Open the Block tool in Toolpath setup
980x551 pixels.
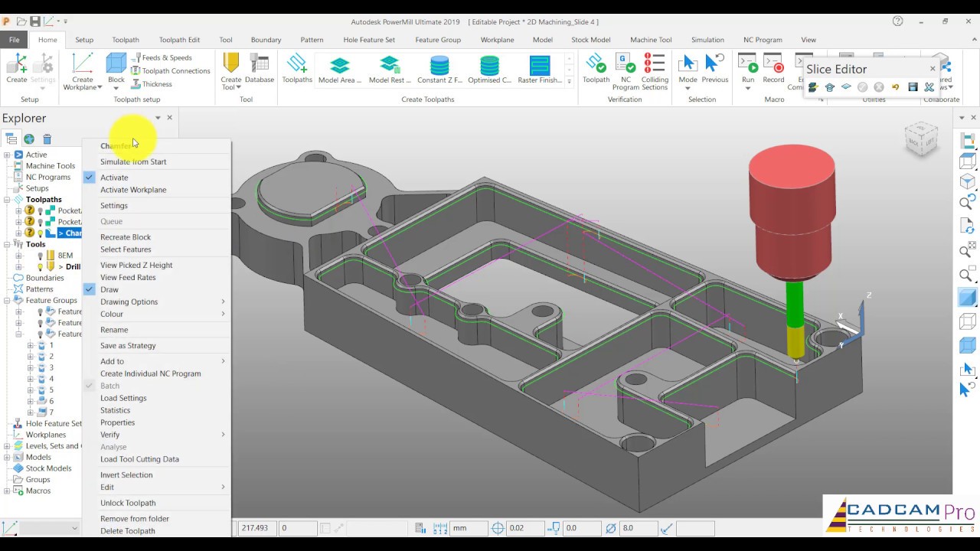[116, 70]
